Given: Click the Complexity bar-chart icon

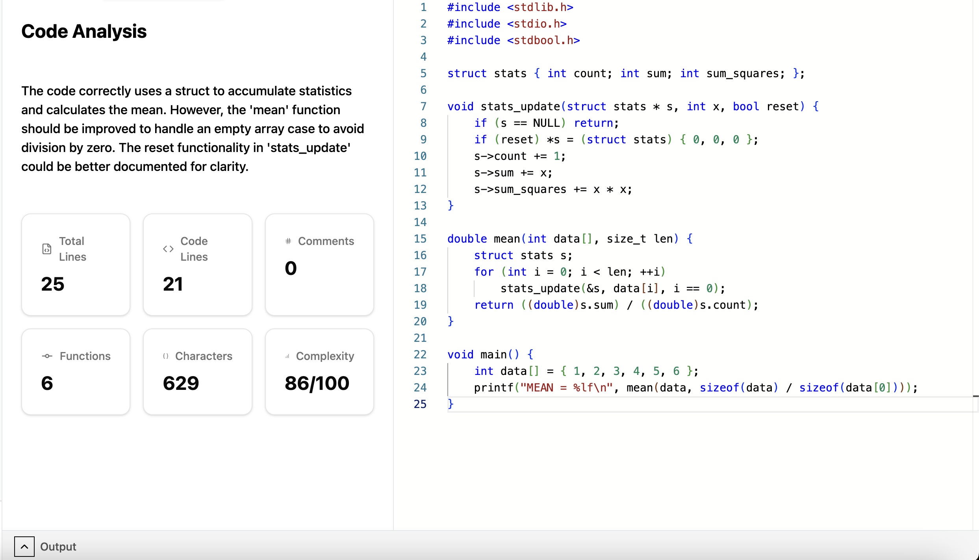Looking at the screenshot, I should tap(287, 356).
